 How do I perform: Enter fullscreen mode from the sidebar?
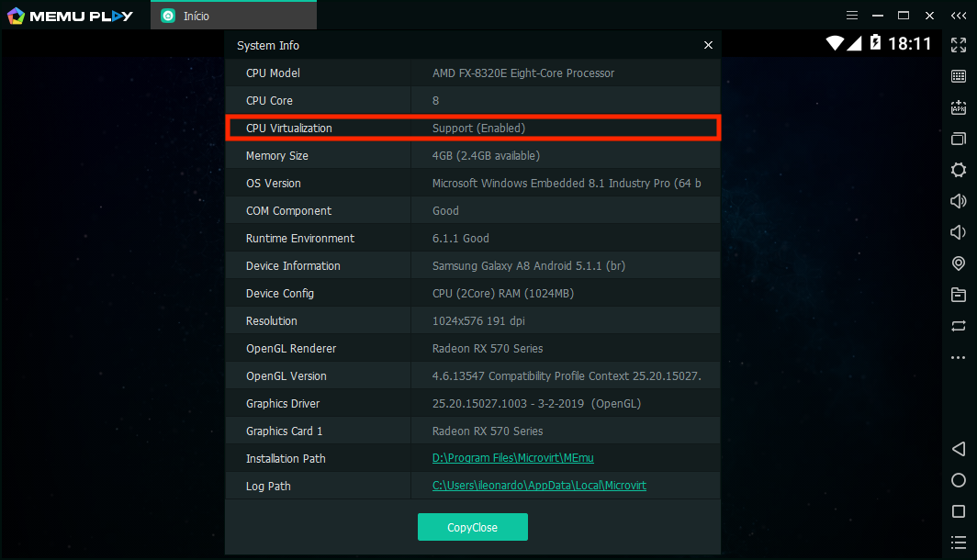[x=959, y=44]
